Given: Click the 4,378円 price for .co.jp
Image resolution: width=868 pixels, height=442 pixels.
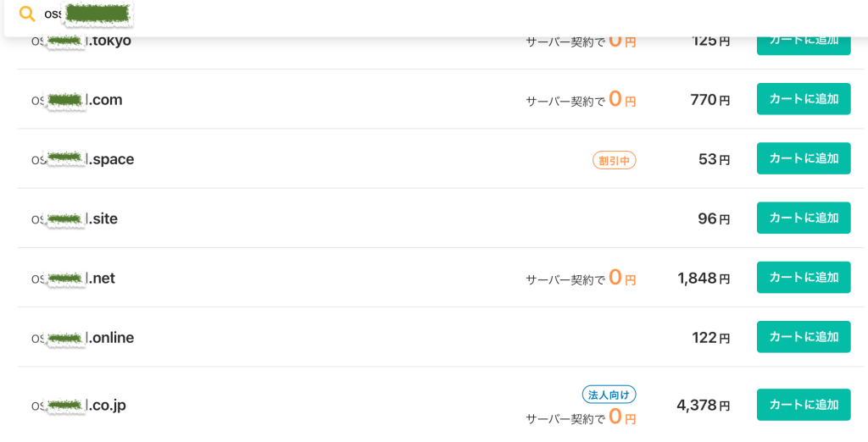Looking at the screenshot, I should pos(703,406).
